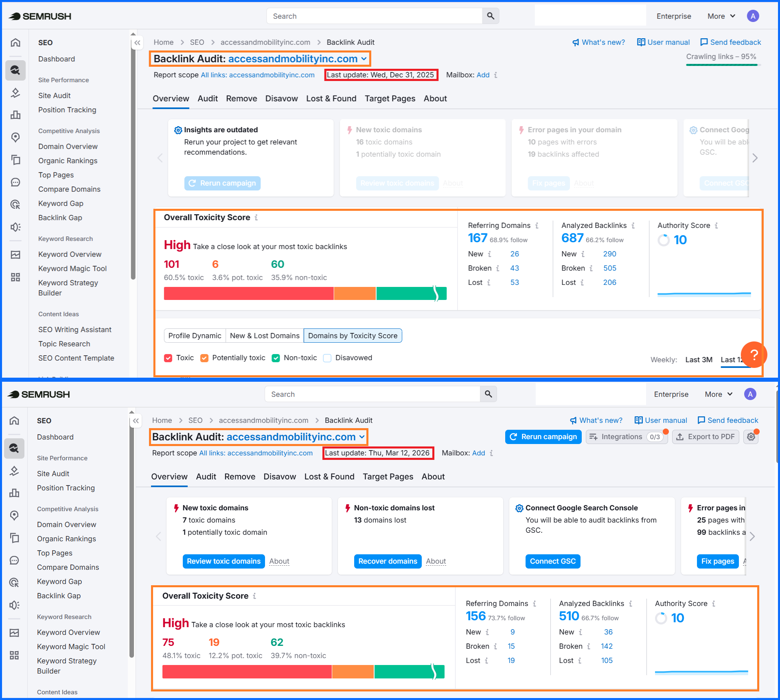
Task: Uncheck the Non-toxic checkbox
Action: pos(276,358)
